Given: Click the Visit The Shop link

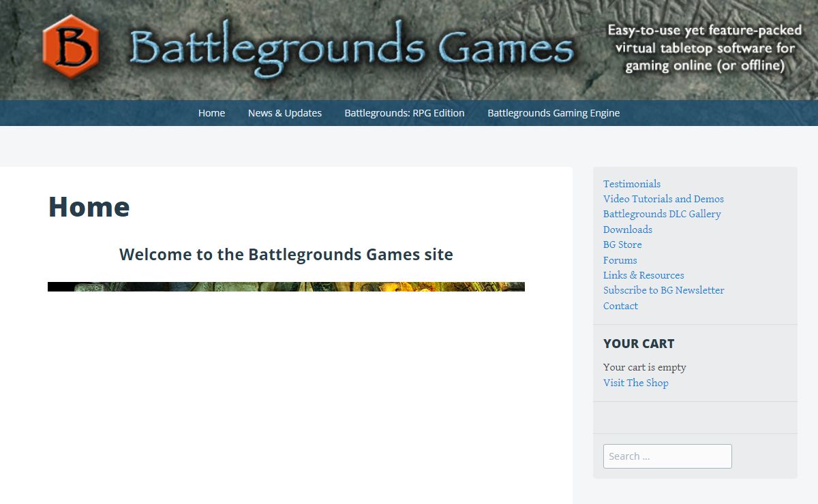Looking at the screenshot, I should [635, 383].
